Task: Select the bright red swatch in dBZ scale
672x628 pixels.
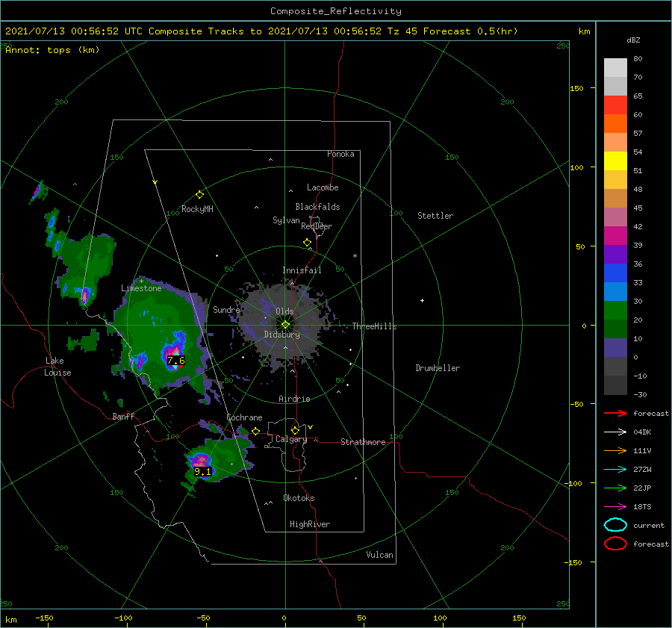Action: [615, 105]
